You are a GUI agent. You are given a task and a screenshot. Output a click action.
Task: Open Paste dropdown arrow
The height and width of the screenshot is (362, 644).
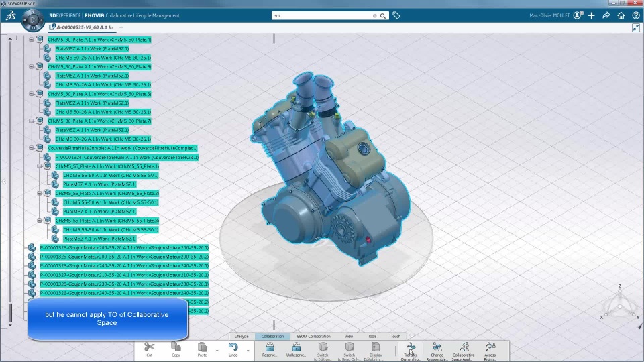pos(217,351)
